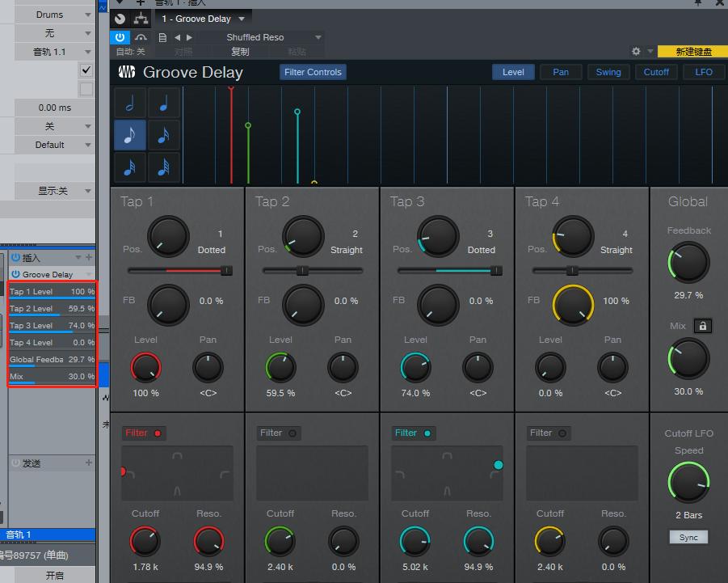The height and width of the screenshot is (583, 728).
Task: Open the preset file menu icon
Action: click(x=162, y=37)
